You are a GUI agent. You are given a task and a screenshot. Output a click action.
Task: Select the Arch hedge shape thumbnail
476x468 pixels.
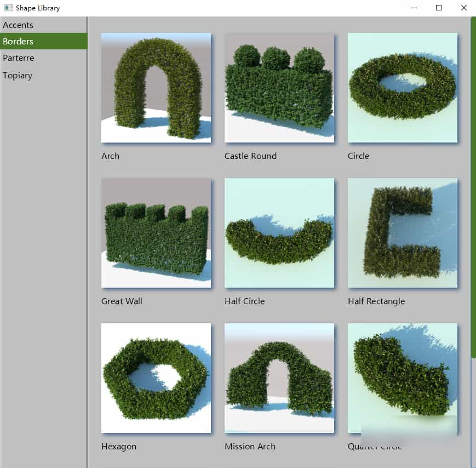(156, 88)
